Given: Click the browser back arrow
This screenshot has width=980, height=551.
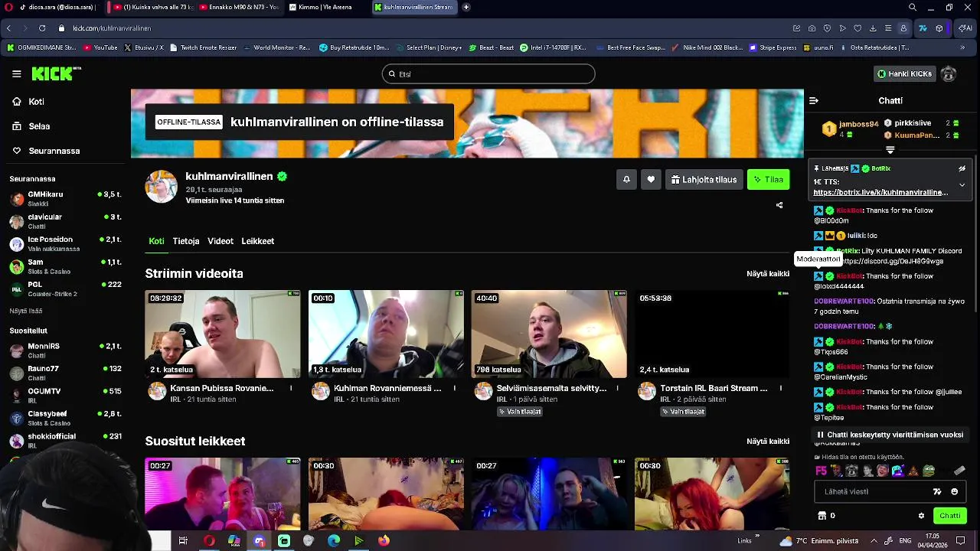Looking at the screenshot, I should coord(8,28).
